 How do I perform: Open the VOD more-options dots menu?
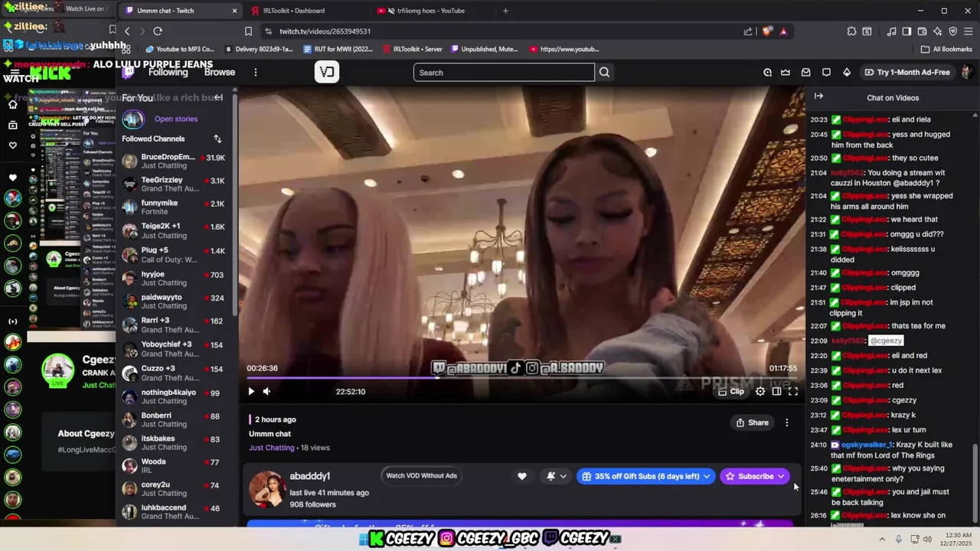pyautogui.click(x=786, y=422)
